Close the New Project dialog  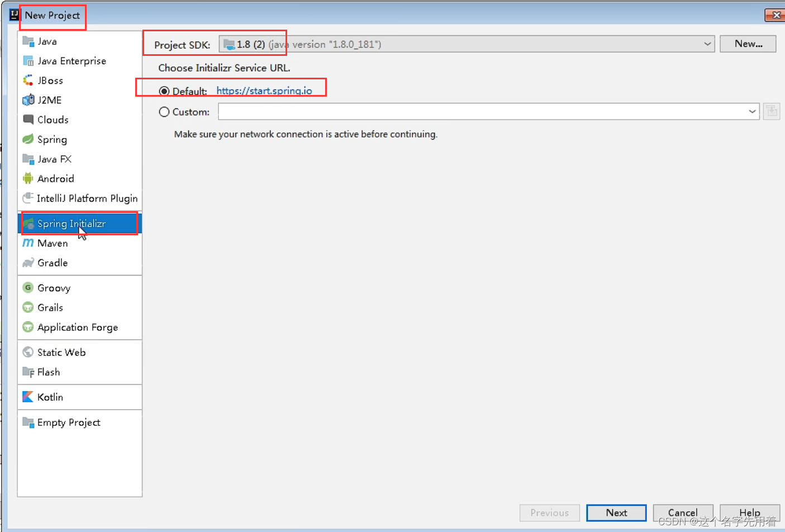click(x=775, y=15)
